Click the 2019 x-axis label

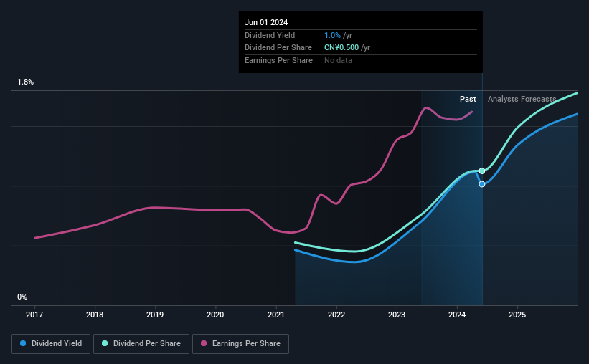[155, 315]
